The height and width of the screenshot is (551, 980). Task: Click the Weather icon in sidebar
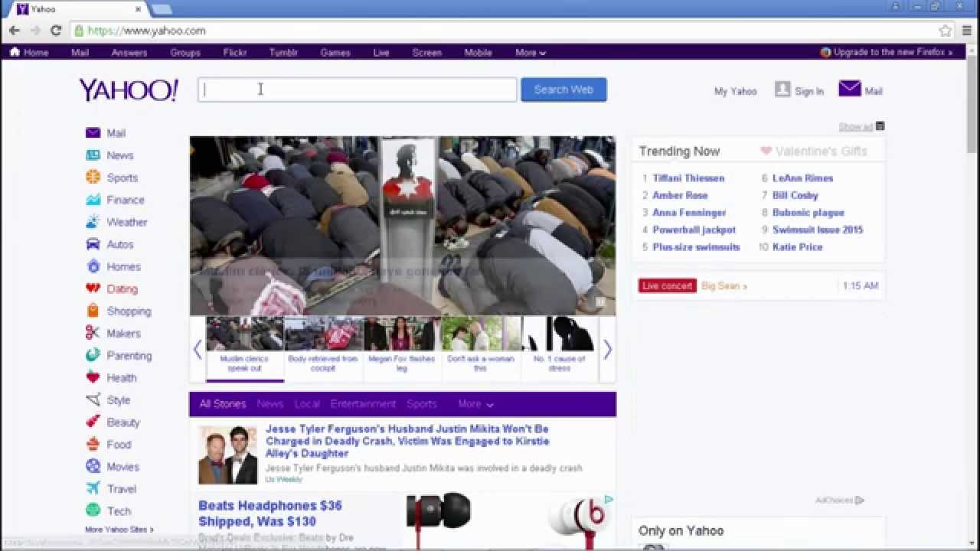(93, 222)
